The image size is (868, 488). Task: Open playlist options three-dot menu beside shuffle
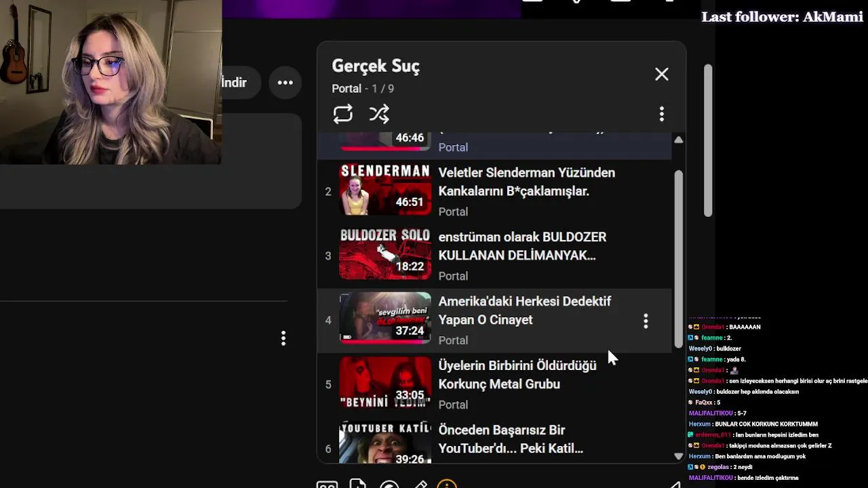coord(661,114)
